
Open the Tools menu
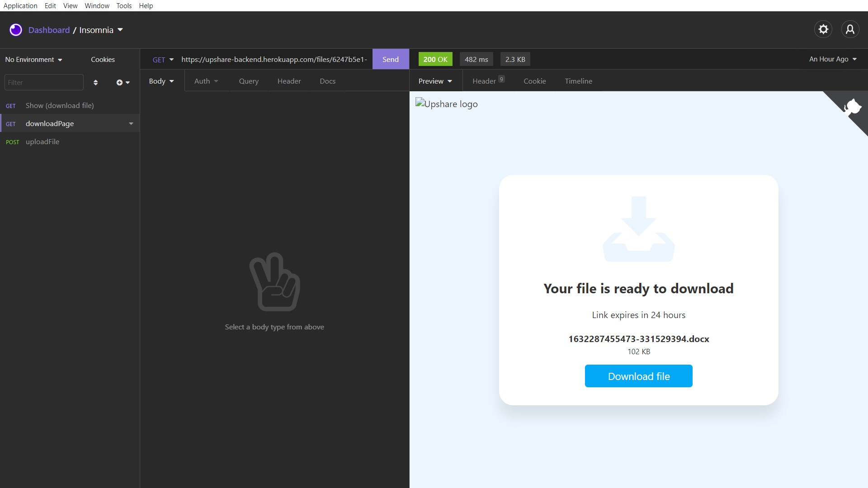click(x=123, y=5)
